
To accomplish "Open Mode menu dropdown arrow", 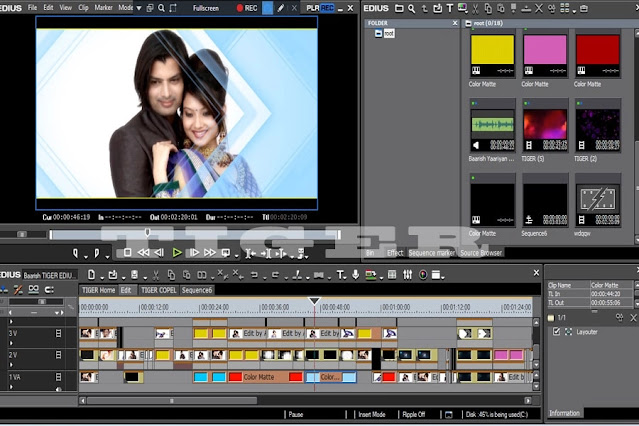I will pos(139,8).
